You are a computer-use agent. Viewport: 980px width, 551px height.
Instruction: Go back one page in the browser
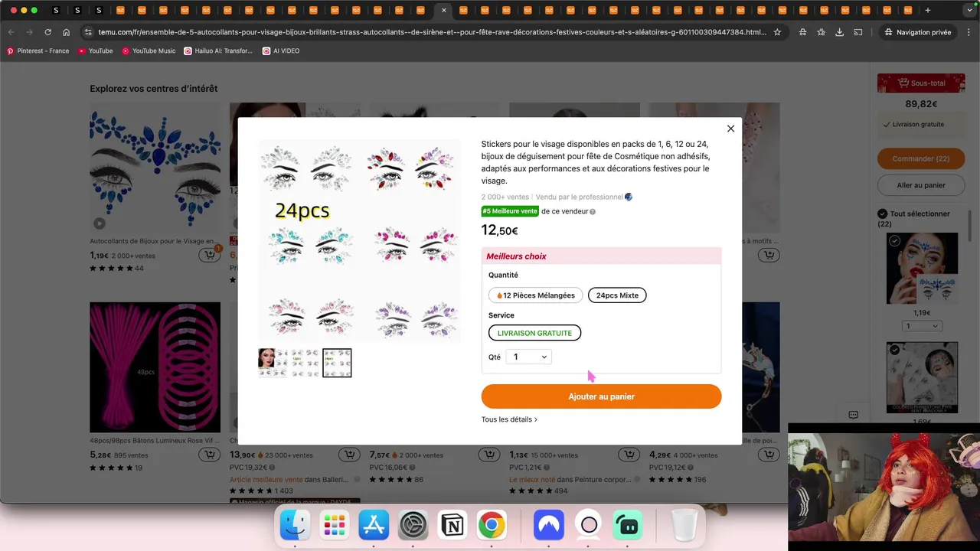(11, 32)
